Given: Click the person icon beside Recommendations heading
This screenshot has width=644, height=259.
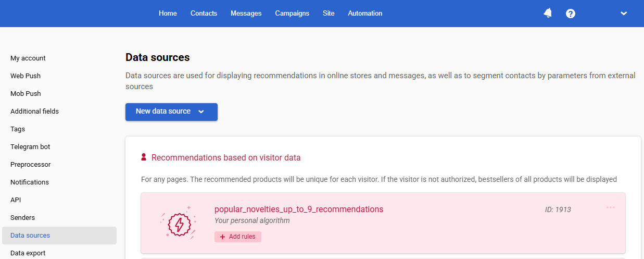Looking at the screenshot, I should point(144,157).
